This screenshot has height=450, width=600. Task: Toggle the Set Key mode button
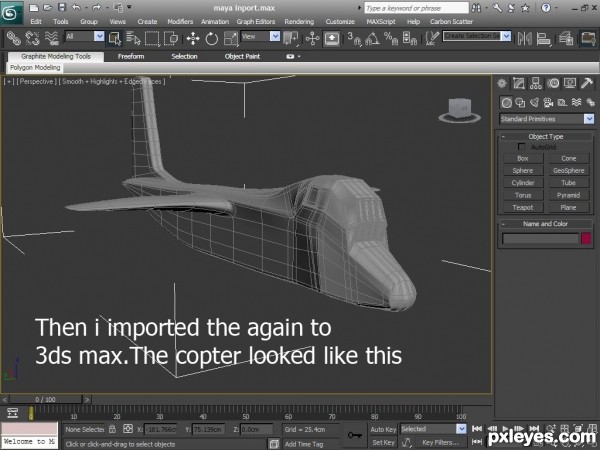(x=383, y=442)
